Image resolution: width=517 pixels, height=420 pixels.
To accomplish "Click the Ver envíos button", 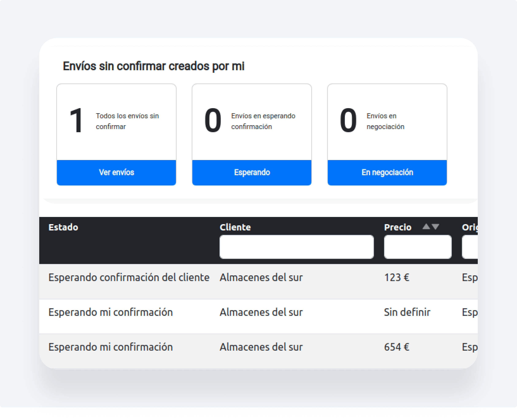I will (x=116, y=172).
